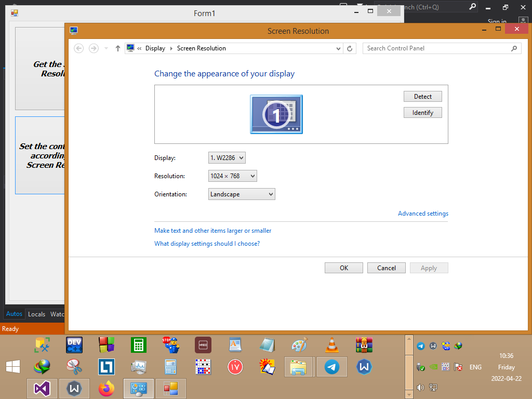Open the Windows Start button
The width and height of the screenshot is (532, 399).
pos(13,367)
